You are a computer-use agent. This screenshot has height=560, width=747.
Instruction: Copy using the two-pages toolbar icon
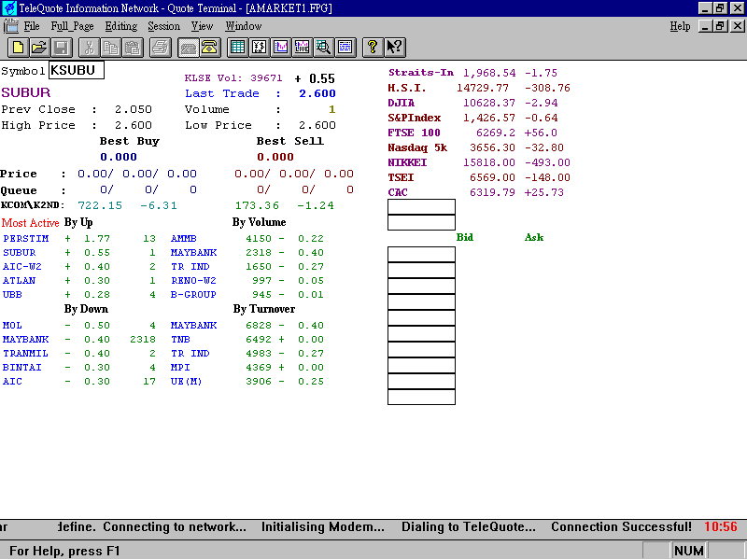111,48
